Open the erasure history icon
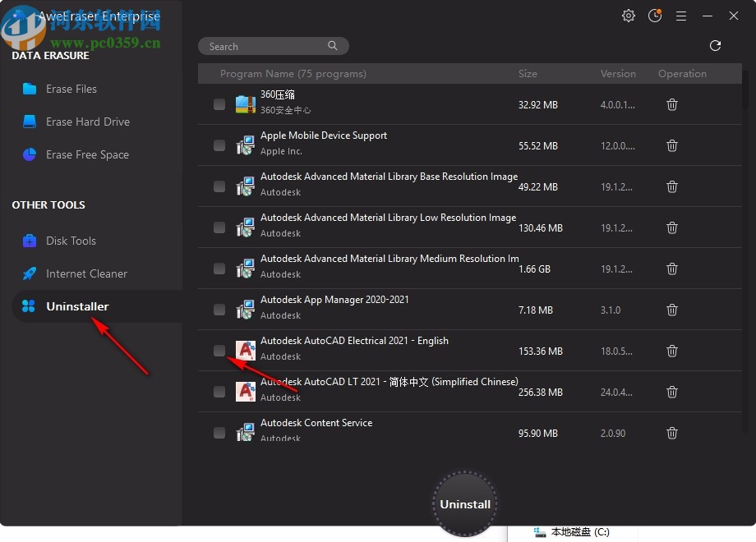This screenshot has height=542, width=756. pyautogui.click(x=655, y=16)
